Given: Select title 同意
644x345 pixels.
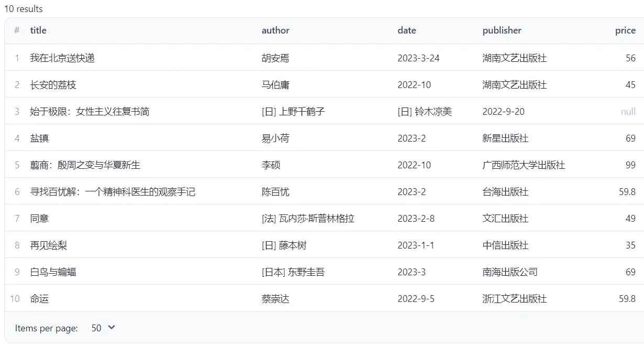Looking at the screenshot, I should click(x=39, y=218).
